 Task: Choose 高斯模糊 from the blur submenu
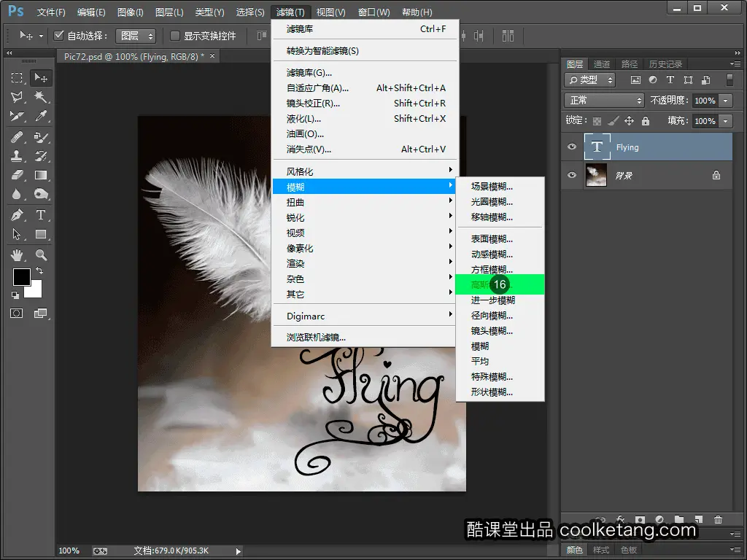(500, 284)
